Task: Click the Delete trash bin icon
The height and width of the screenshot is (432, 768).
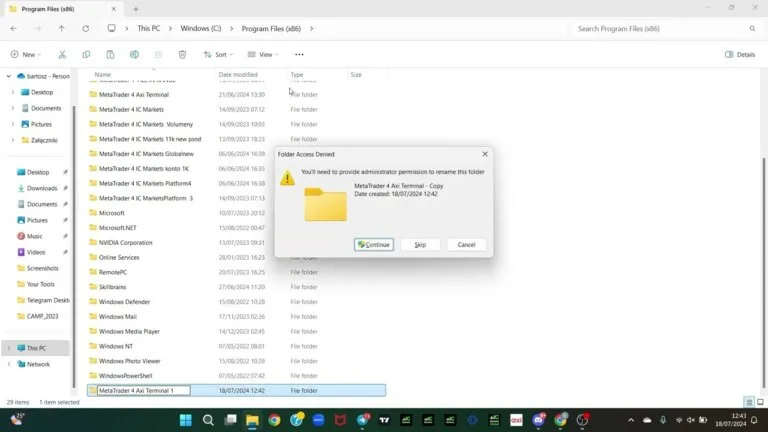Action: tap(182, 54)
